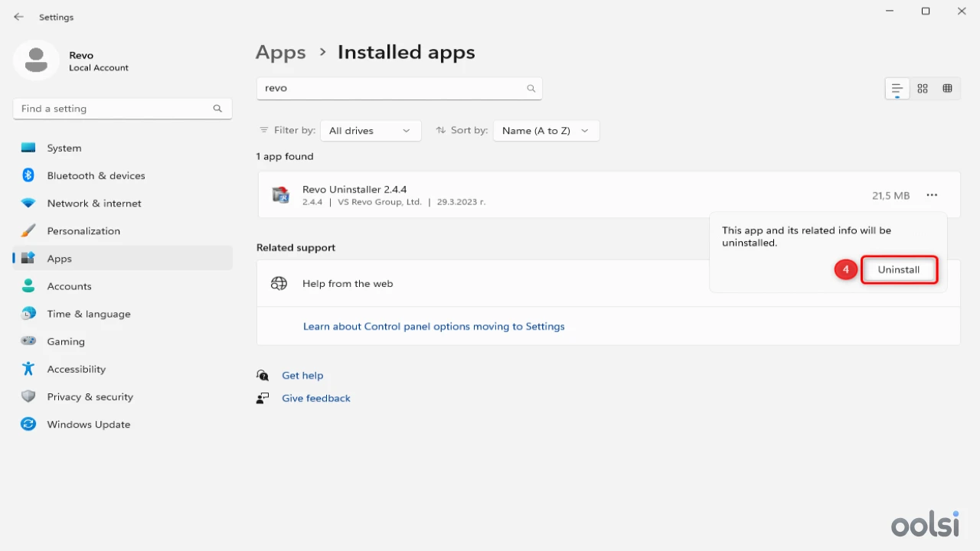Click the Sort by arrows icon

coord(440,130)
